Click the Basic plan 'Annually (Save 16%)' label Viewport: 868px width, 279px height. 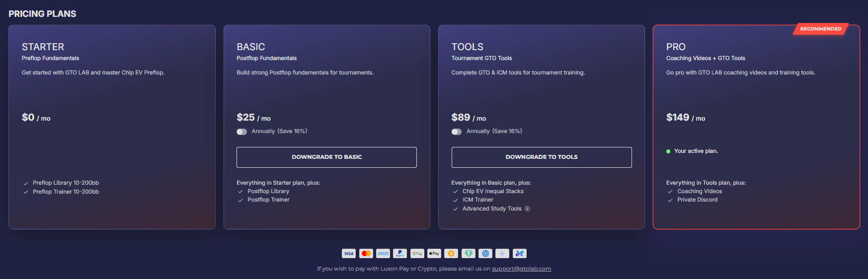point(279,131)
